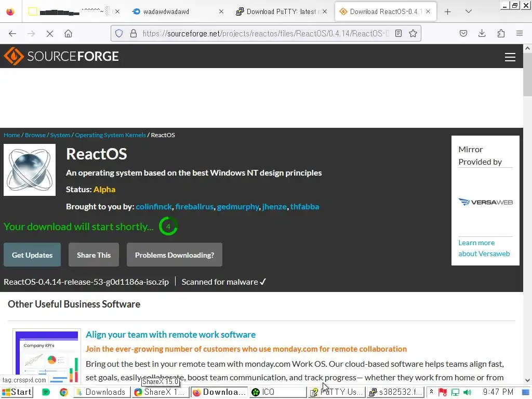Click the scrollbar up arrow
532x399 pixels.
[x=527, y=48]
